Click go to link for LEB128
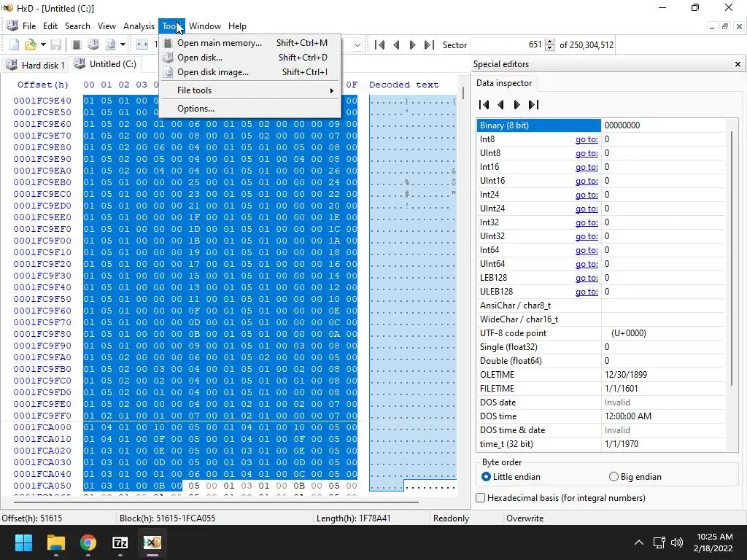The image size is (747, 560). (587, 278)
